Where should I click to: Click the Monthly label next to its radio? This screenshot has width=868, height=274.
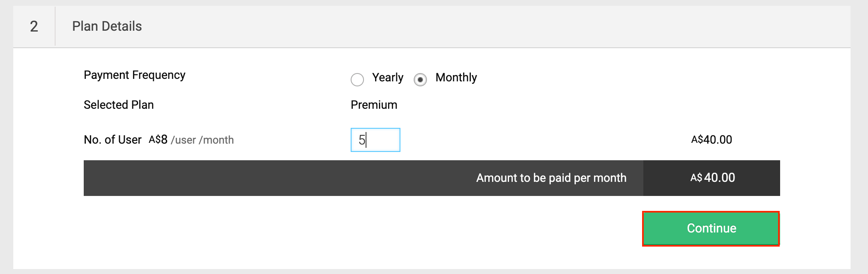[456, 78]
